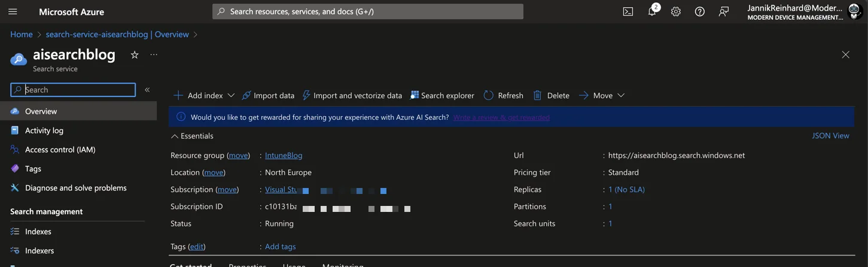The width and height of the screenshot is (868, 267).
Task: Open the Move dropdown arrow
Action: 621,95
